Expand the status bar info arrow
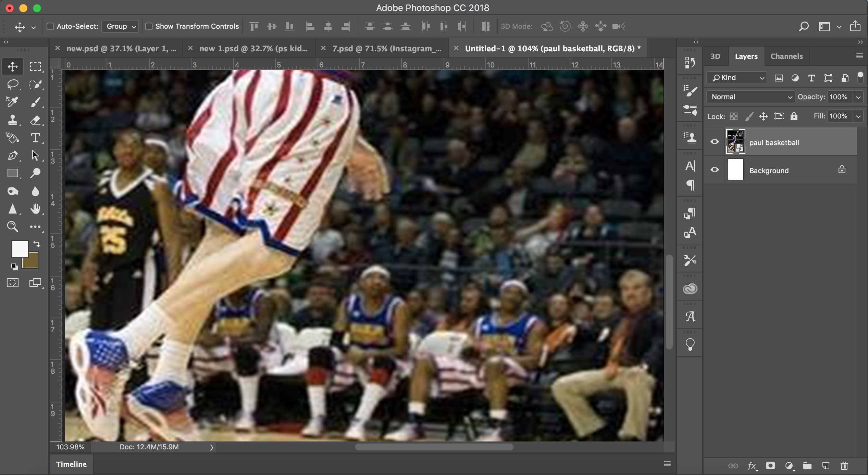This screenshot has height=475, width=868. [211, 447]
